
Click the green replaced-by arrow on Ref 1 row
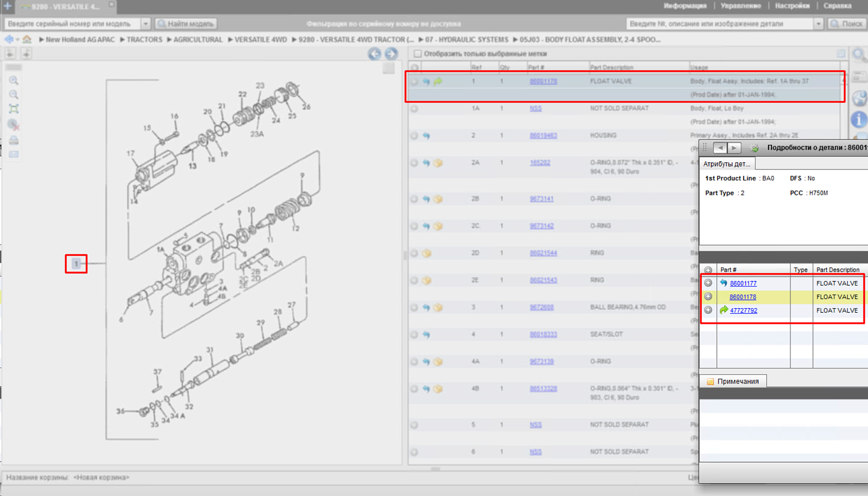[x=438, y=82]
